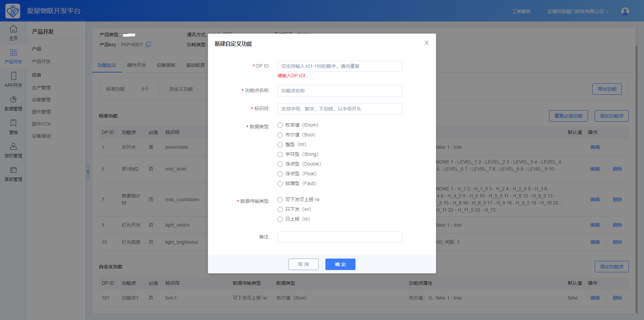This screenshot has height=320, width=644.
Task: Delete the light_brightness row
Action: click(x=618, y=242)
